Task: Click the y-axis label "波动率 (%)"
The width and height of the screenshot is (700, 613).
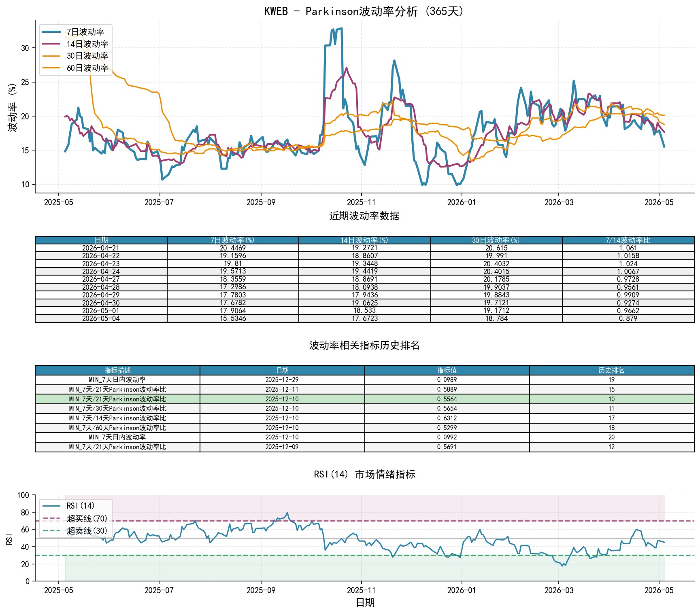Action: [13, 107]
